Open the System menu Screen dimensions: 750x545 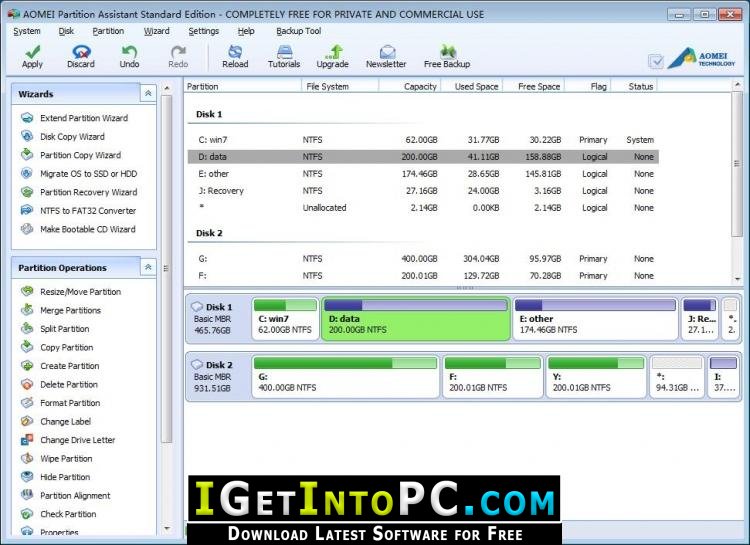tap(27, 31)
